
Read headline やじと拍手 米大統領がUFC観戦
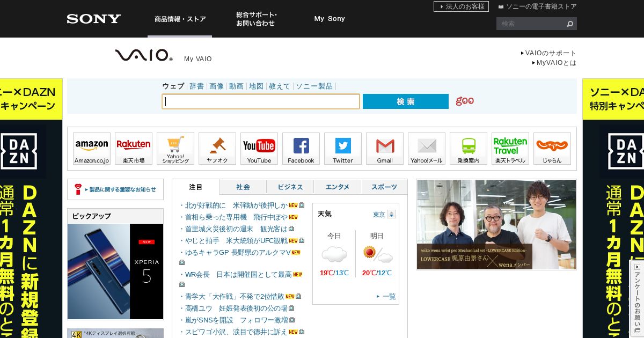pyautogui.click(x=236, y=240)
